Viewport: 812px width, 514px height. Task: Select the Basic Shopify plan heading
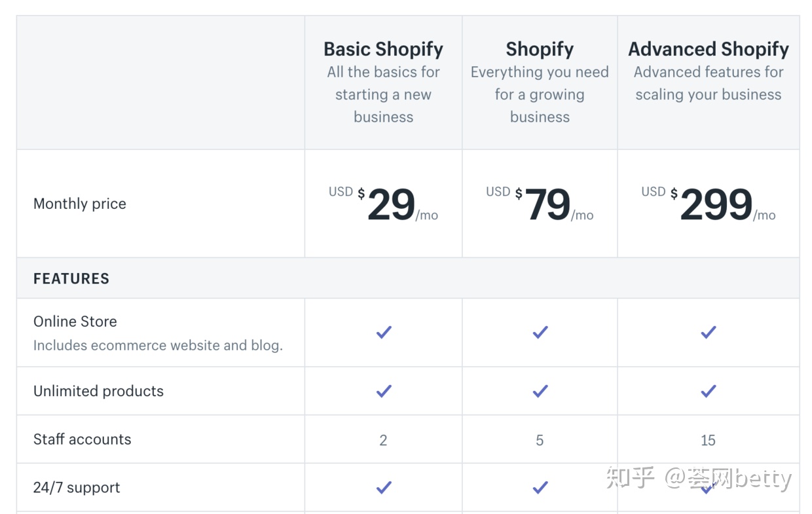(383, 49)
